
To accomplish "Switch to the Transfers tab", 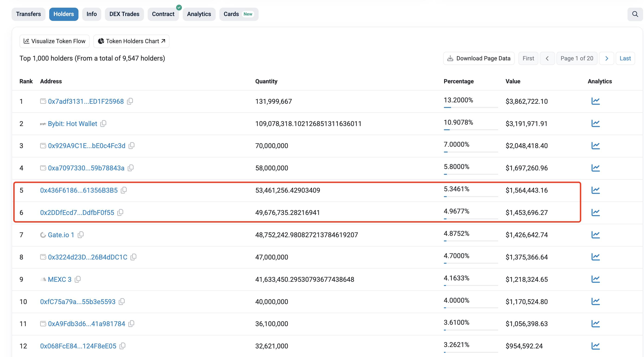I will (x=29, y=14).
